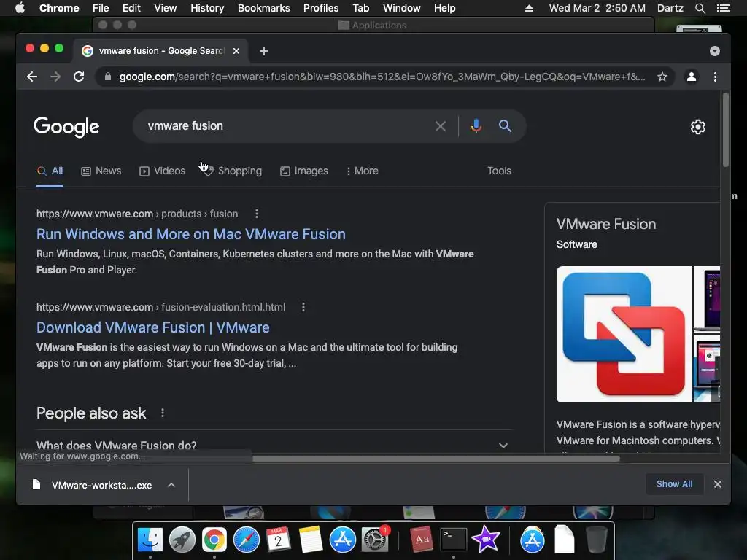
Task: Open Control Center list icon in menu bar
Action: point(723,8)
